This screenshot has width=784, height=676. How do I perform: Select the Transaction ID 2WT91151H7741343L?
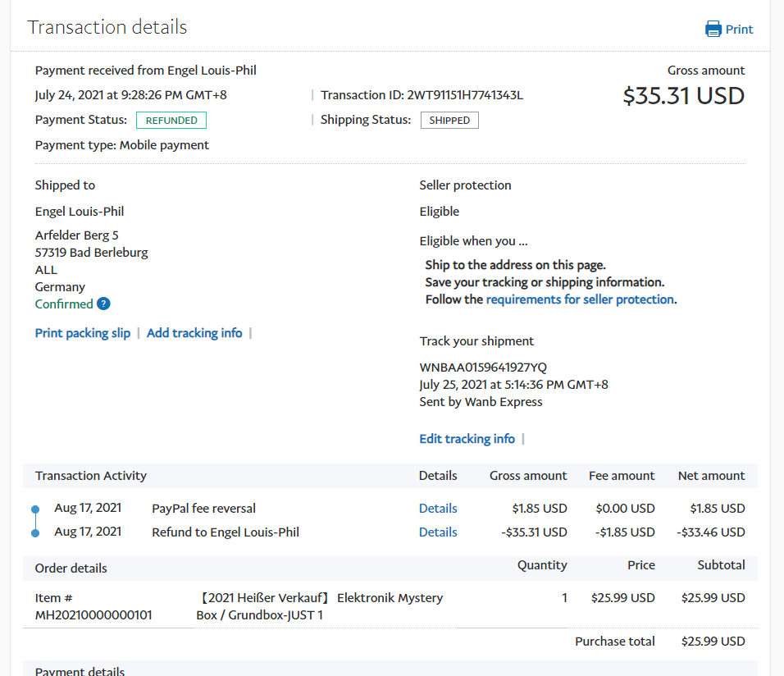465,95
